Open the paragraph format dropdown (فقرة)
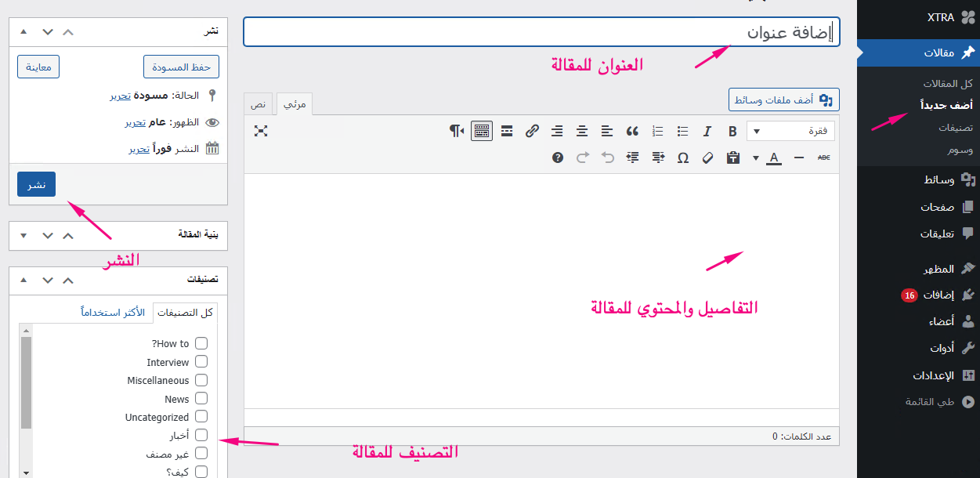The width and height of the screenshot is (980, 478). coord(790,131)
